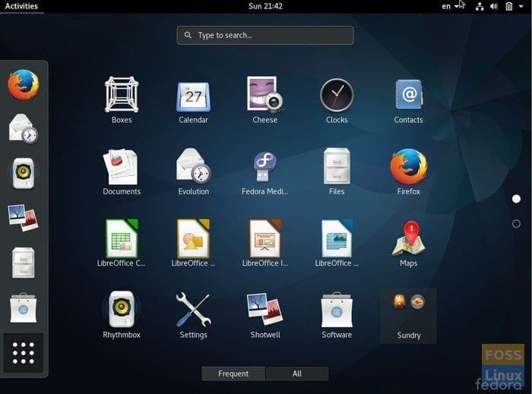Click the network status icon
This screenshot has width=532, height=394.
[480, 6]
